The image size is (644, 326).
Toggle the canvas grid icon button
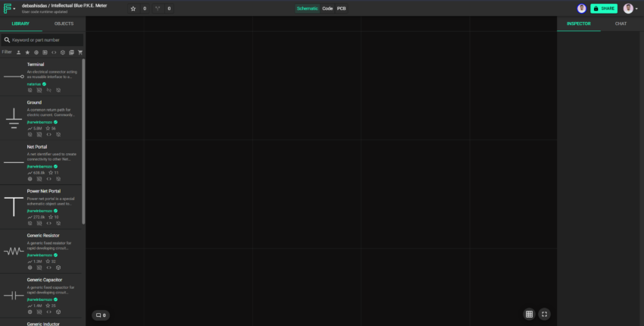point(529,314)
